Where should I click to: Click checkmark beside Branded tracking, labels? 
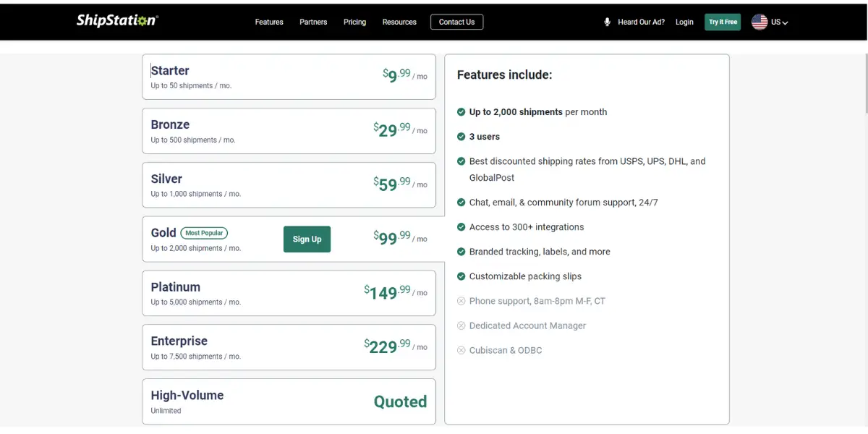[x=461, y=252]
